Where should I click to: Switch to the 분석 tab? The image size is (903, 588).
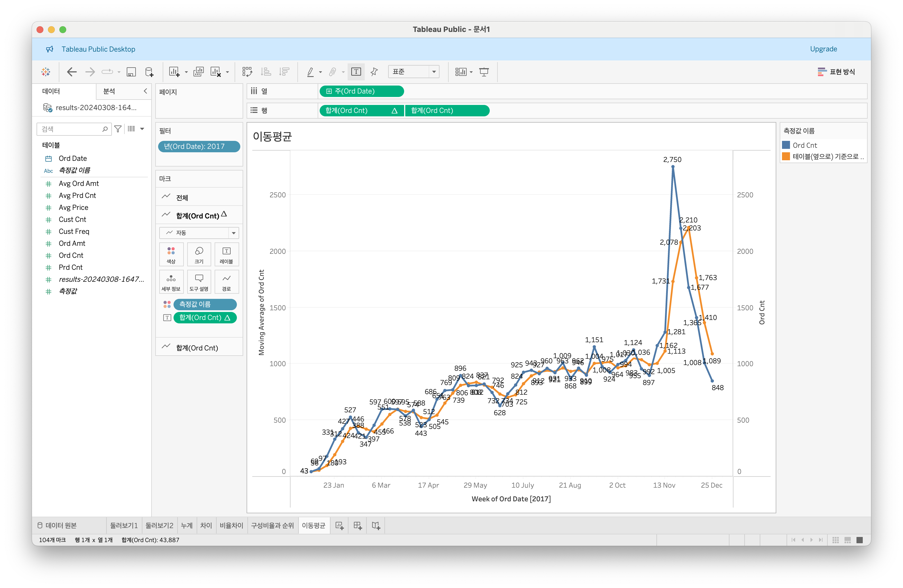(x=109, y=91)
